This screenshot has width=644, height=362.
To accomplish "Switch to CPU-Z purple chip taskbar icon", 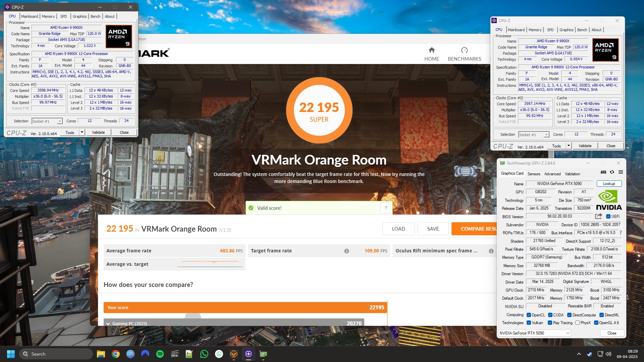I will pyautogui.click(x=249, y=354).
